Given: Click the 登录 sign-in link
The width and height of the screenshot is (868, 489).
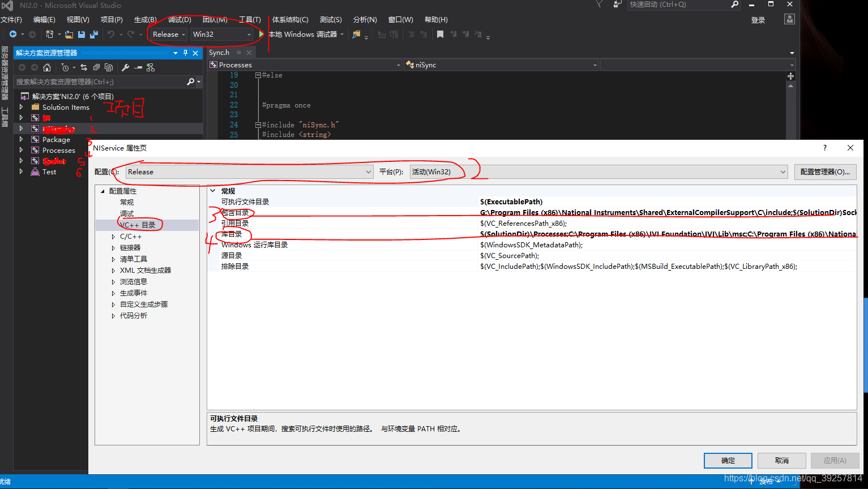Looking at the screenshot, I should (x=758, y=20).
